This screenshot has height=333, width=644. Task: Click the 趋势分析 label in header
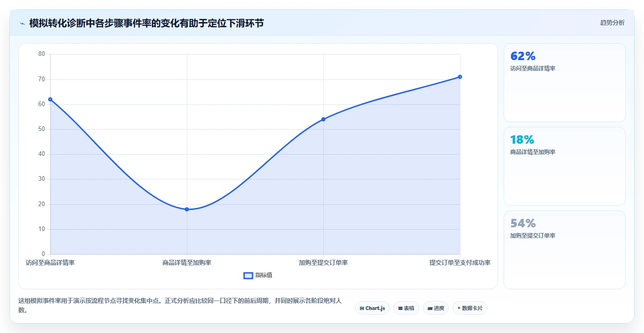point(612,23)
